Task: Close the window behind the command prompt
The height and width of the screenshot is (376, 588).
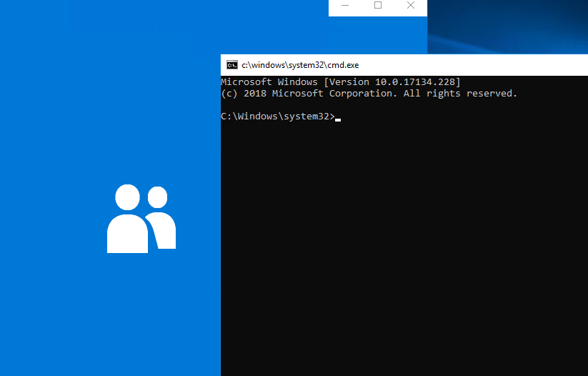Action: point(411,6)
